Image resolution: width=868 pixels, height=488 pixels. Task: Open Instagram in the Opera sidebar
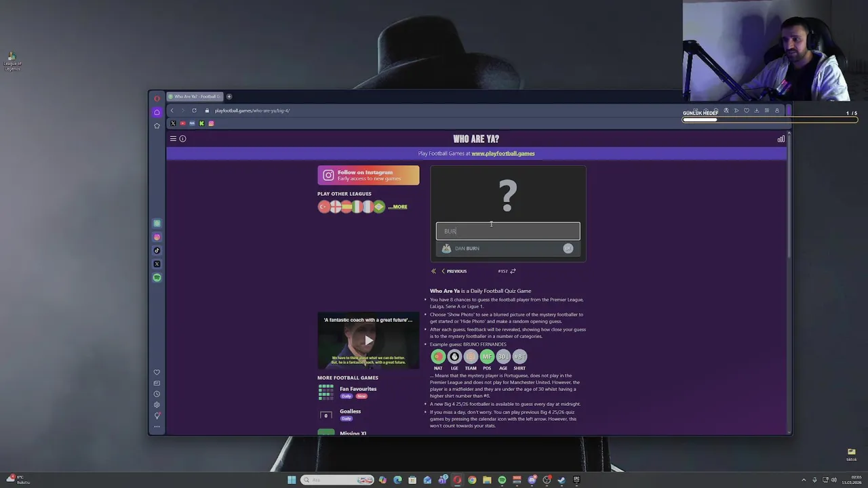point(157,237)
